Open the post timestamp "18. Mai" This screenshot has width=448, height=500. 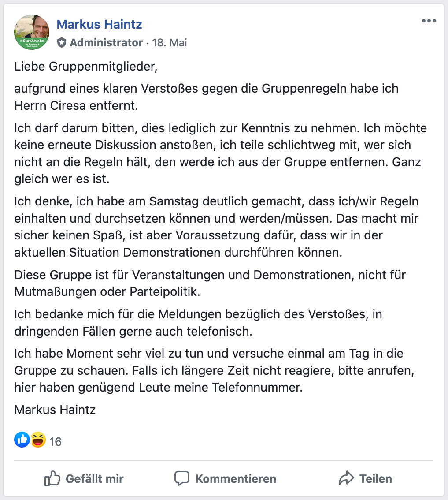click(170, 43)
